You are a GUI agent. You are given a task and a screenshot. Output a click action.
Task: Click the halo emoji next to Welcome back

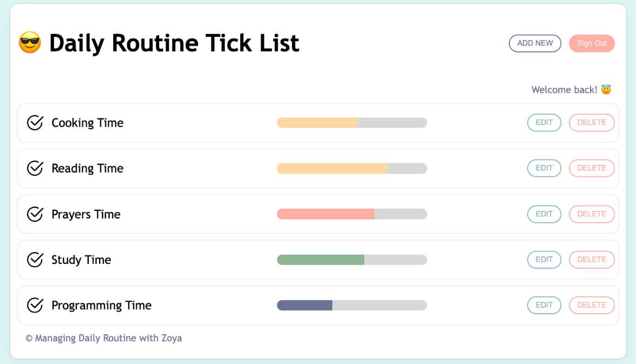coord(606,90)
